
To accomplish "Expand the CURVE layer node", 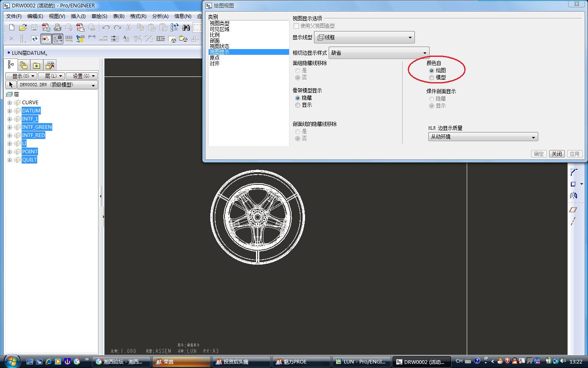I will click(x=10, y=103).
